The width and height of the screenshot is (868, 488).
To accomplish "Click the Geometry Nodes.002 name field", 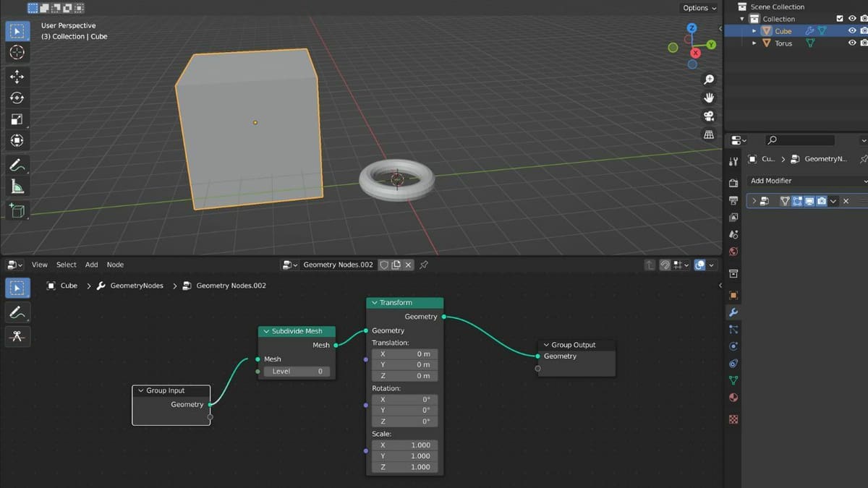I will click(339, 265).
